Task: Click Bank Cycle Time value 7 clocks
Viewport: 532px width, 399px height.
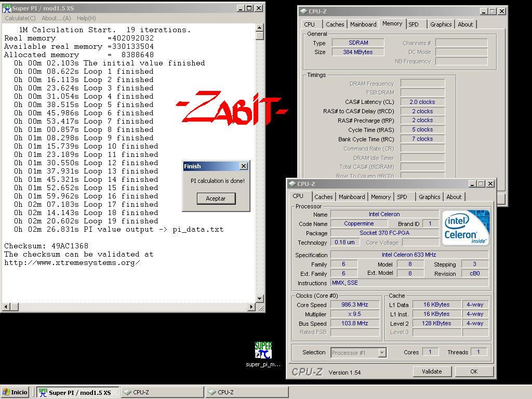Action: 422,139
